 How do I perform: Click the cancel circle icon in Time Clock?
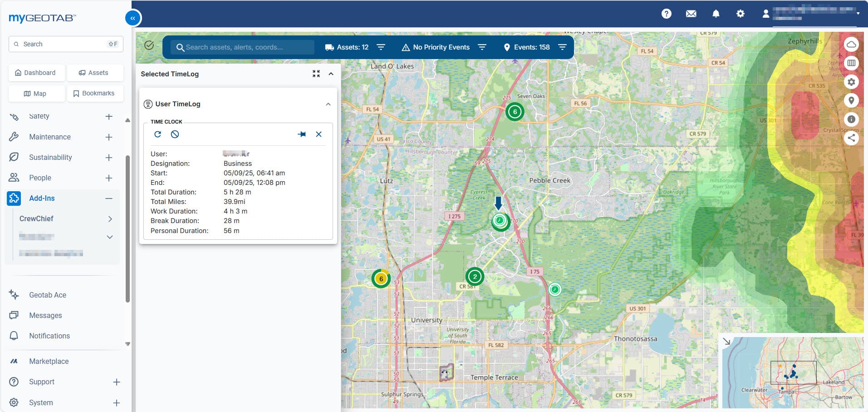pyautogui.click(x=175, y=134)
